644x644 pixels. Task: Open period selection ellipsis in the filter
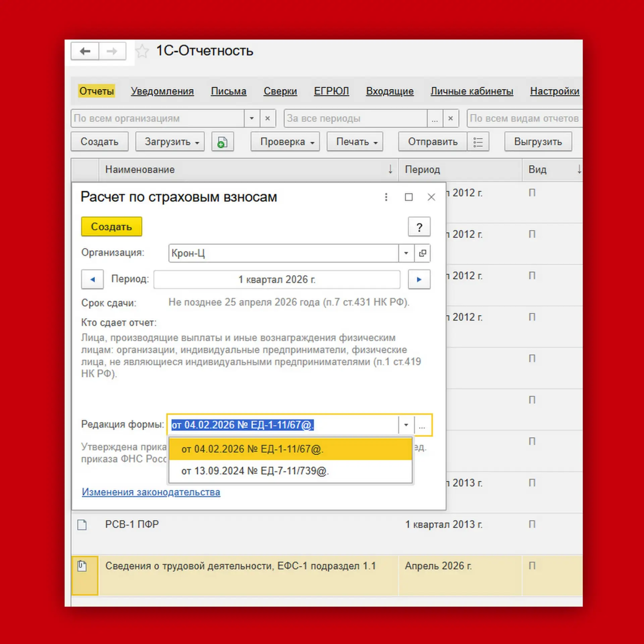point(435,118)
